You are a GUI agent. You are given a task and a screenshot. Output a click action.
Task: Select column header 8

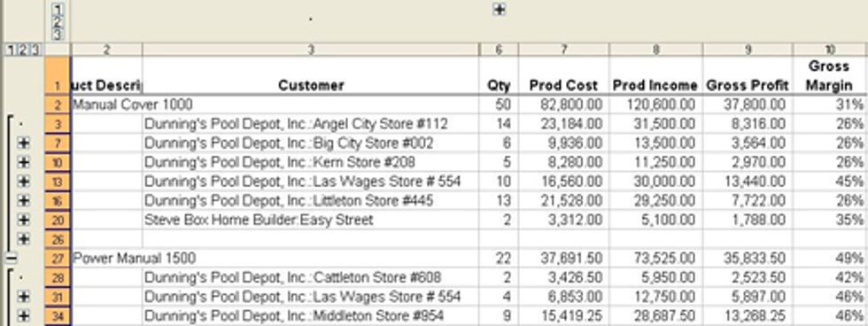(x=656, y=50)
